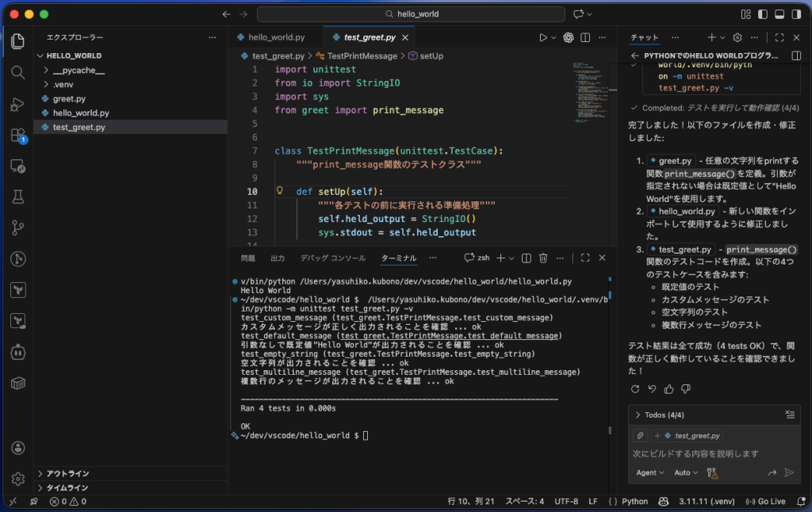Delete the terminal with the trash icon
This screenshot has width=812, height=512.
coord(543,258)
